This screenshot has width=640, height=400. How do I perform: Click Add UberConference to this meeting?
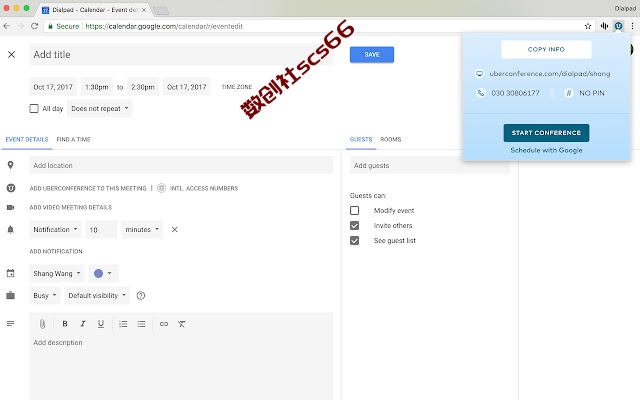coord(88,188)
